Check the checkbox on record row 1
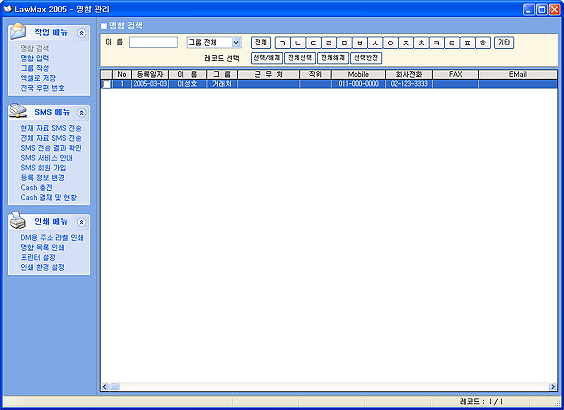564x410 pixels. tap(106, 84)
